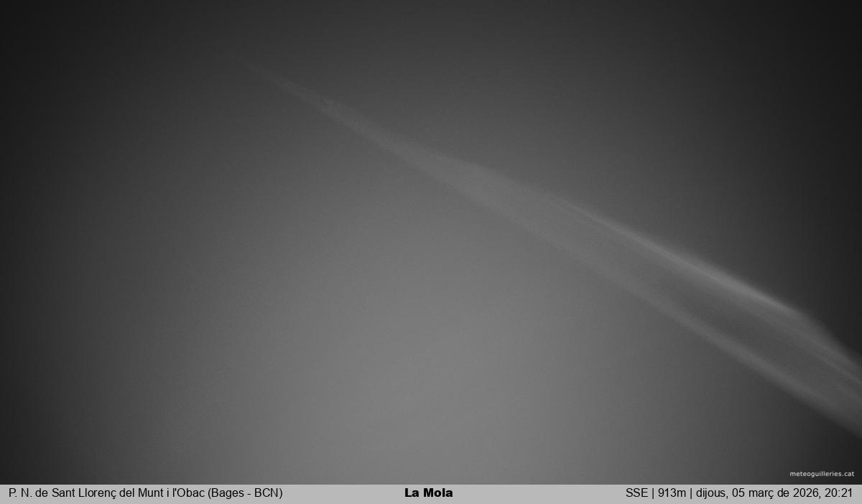Viewport: 862px width, 504px height.
Task: Select the SSE direction indicator
Action: [636, 493]
